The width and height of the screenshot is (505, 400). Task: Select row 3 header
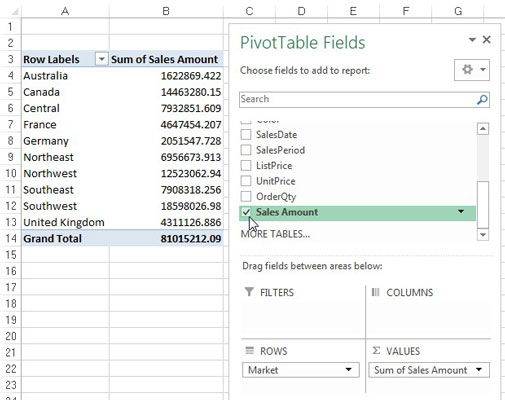[x=11, y=59]
